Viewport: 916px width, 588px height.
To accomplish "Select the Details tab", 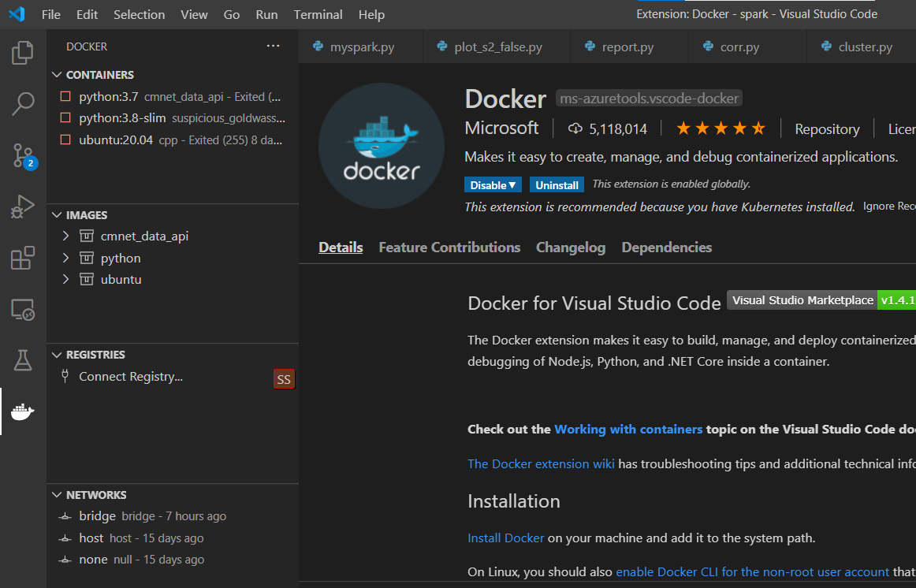I will click(x=341, y=247).
